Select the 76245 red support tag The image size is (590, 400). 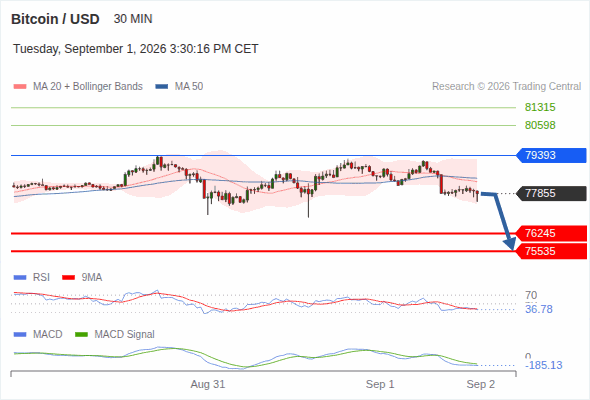(551, 233)
